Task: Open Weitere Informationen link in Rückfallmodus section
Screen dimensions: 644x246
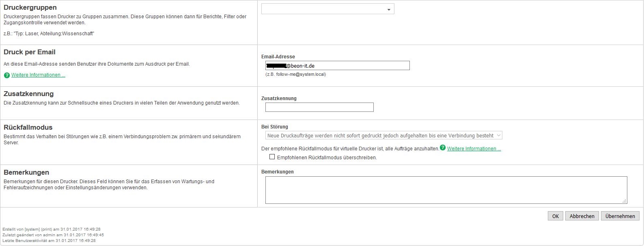Action: coord(474,149)
